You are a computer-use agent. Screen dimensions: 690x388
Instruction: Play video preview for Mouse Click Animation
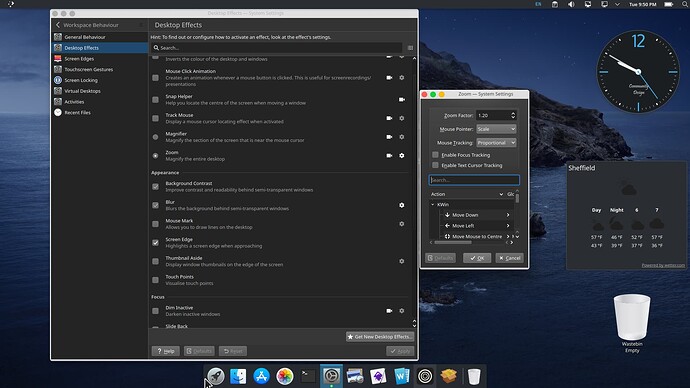click(389, 78)
